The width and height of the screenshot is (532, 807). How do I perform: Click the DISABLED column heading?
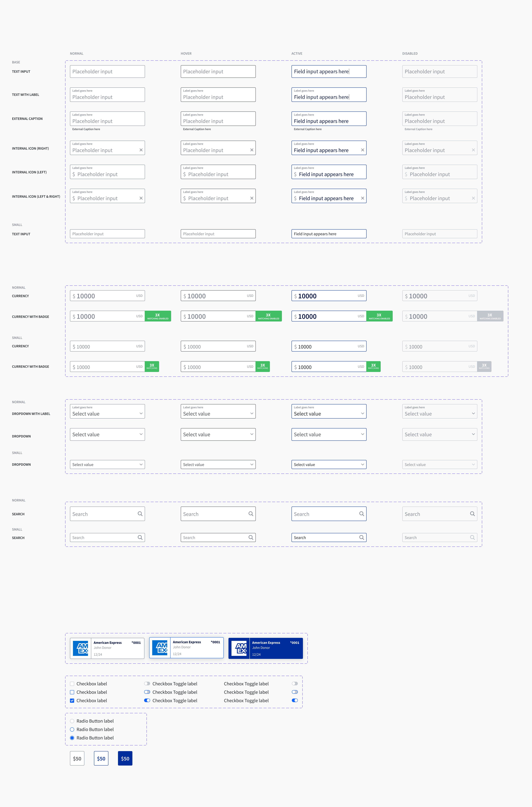(410, 54)
